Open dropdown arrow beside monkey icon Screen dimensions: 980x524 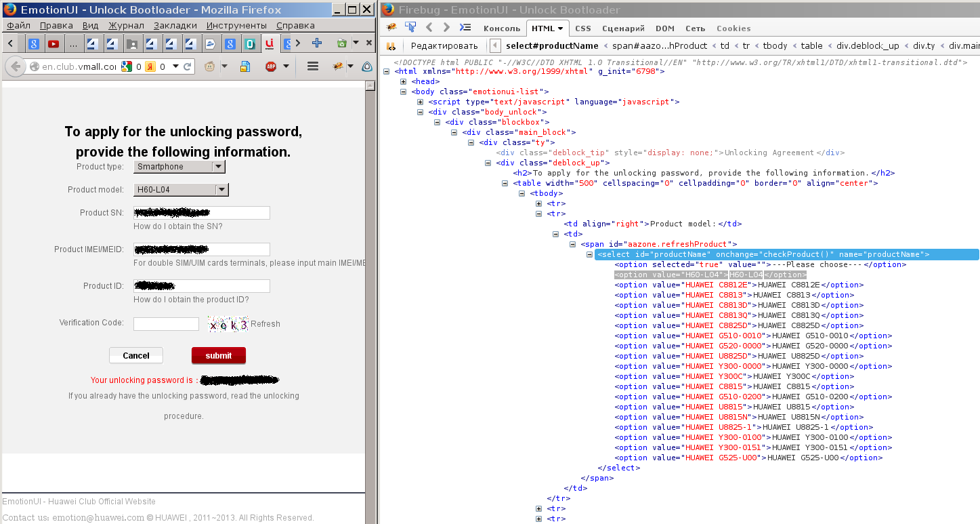coord(225,66)
